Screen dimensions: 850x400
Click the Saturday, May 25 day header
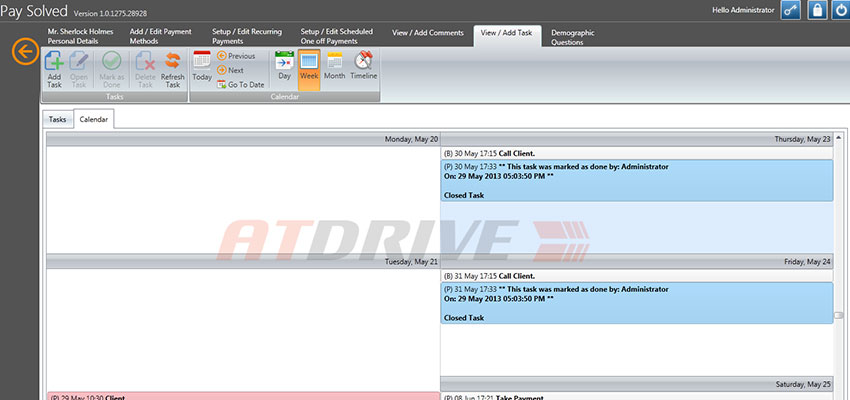[x=636, y=384]
